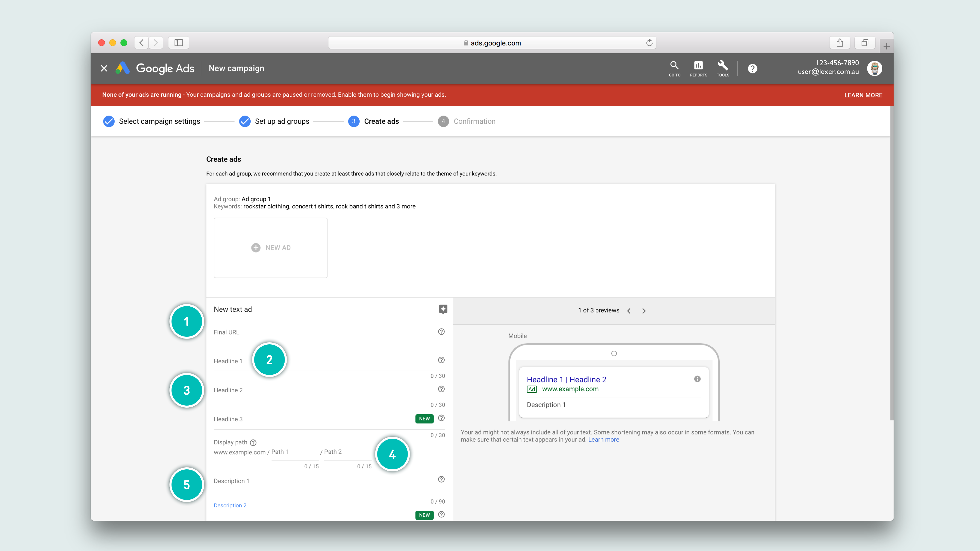Click the Final URL help icon
The height and width of the screenshot is (551, 980).
coord(441,332)
